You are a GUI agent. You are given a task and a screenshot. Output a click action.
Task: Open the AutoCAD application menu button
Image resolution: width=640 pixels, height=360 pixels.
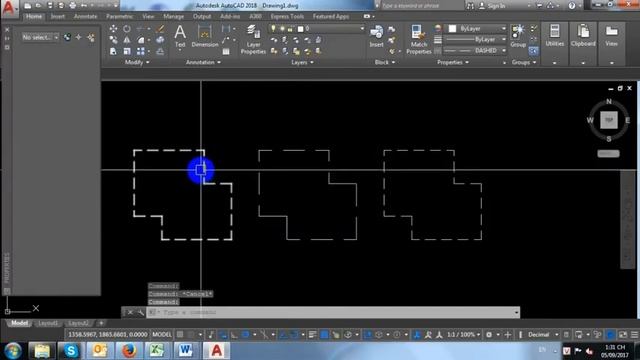click(9, 8)
